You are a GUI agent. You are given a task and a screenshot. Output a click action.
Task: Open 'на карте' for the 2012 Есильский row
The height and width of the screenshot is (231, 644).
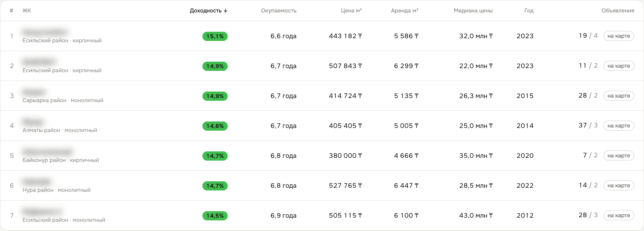click(x=618, y=216)
